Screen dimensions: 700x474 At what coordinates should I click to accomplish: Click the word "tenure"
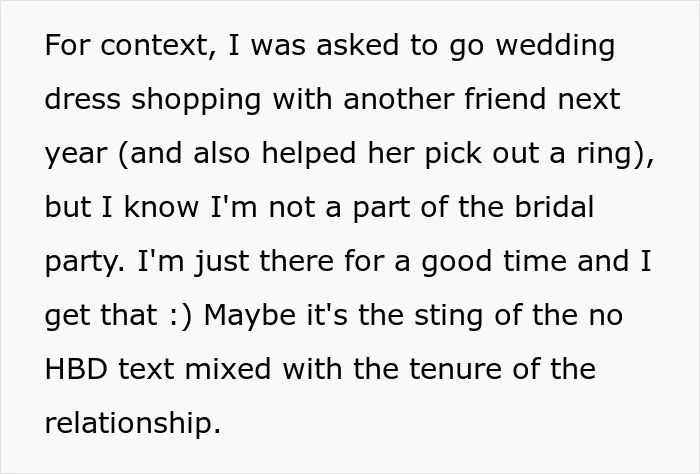455,370
